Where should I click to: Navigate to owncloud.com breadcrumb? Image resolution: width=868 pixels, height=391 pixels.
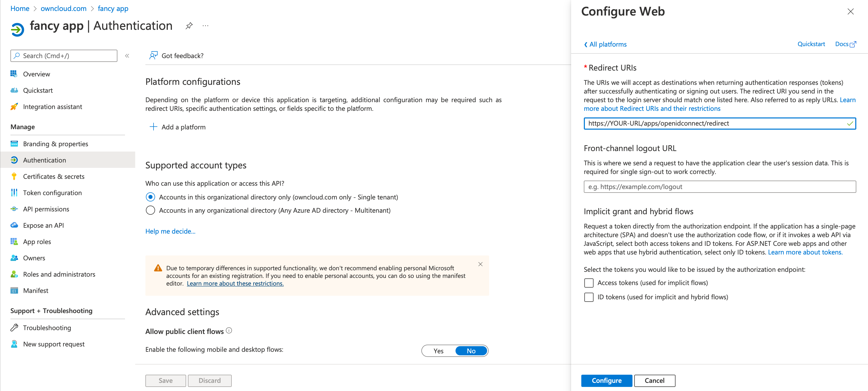coord(63,8)
